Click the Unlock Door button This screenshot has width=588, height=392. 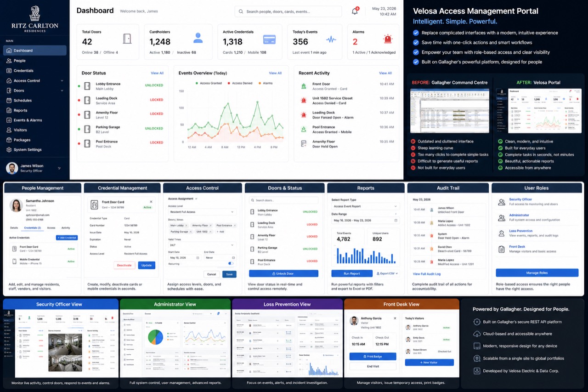point(283,273)
